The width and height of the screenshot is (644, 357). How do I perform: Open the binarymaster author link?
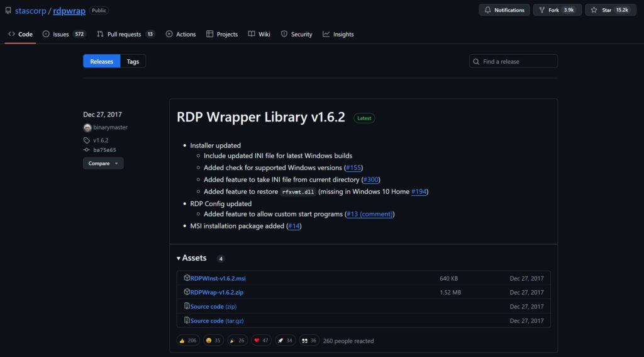110,127
